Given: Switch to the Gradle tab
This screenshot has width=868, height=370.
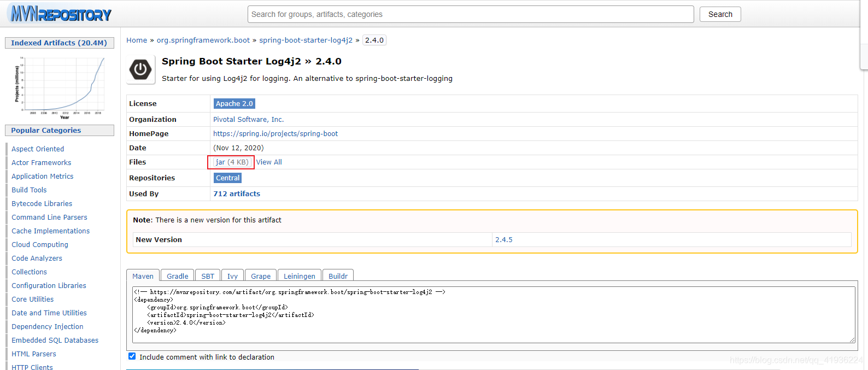Looking at the screenshot, I should 177,276.
